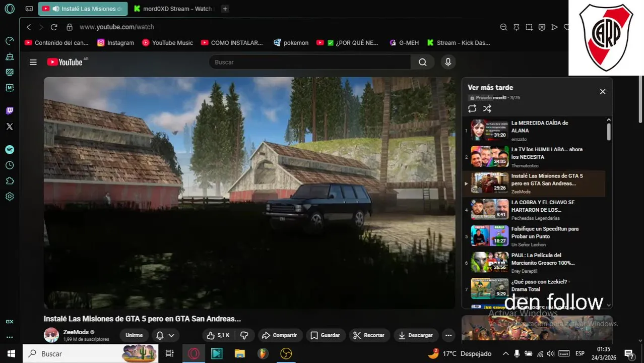Image resolution: width=644 pixels, height=363 pixels.
Task: Like the video with 5,1 K likes
Action: [x=218, y=335]
